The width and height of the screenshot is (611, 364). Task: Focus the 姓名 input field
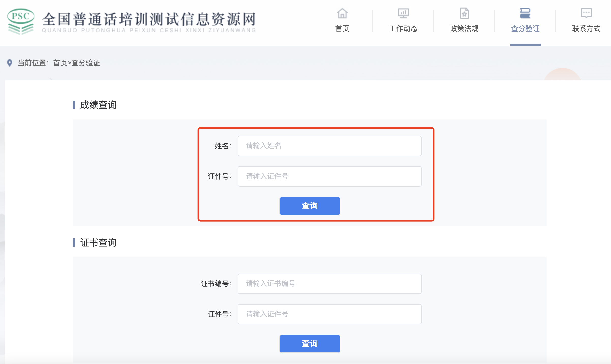pyautogui.click(x=329, y=146)
